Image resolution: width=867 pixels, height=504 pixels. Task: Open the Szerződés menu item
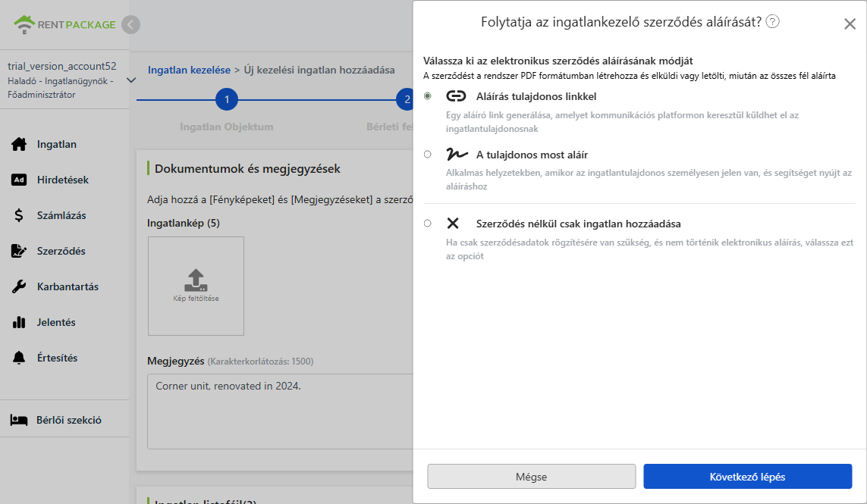(x=61, y=251)
